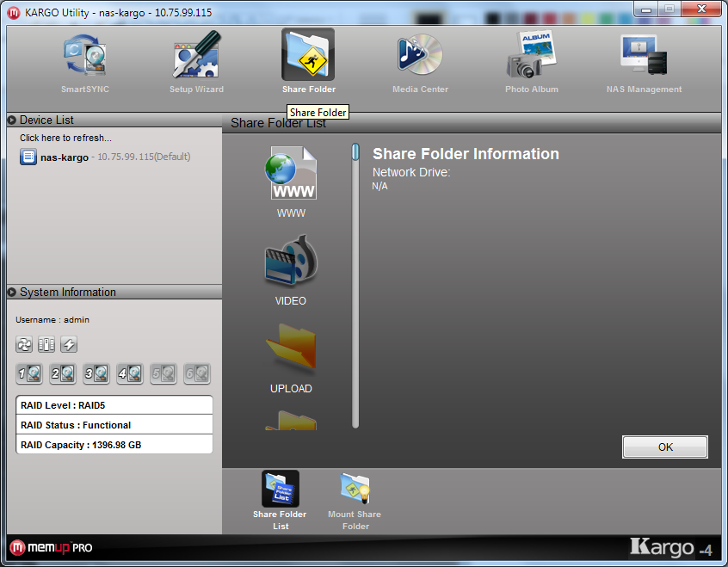This screenshot has width=728, height=567.
Task: Click the Share Folder Information heading
Action: [466, 154]
